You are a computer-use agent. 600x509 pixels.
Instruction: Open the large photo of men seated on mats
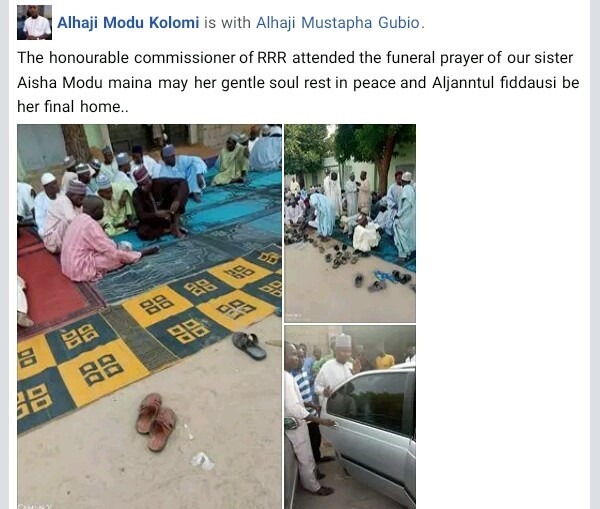[x=150, y=316]
